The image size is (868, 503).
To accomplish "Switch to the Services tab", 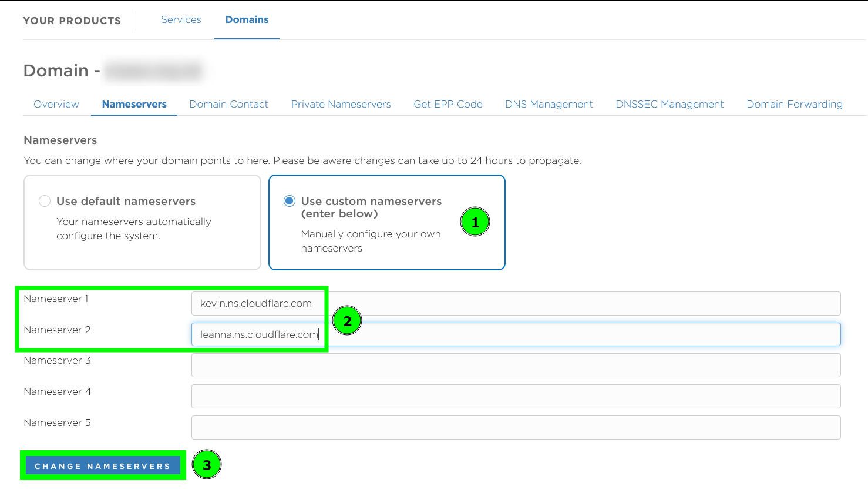I will click(x=181, y=19).
